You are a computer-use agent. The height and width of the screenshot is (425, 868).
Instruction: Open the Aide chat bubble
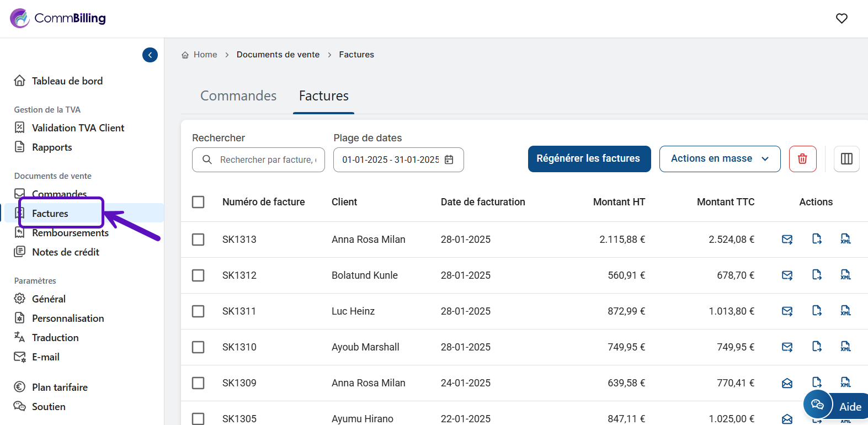point(818,406)
